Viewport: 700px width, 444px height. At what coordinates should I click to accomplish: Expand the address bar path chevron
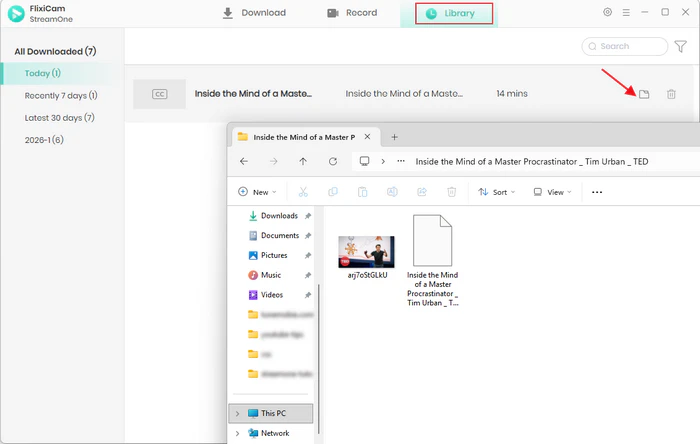(383, 162)
